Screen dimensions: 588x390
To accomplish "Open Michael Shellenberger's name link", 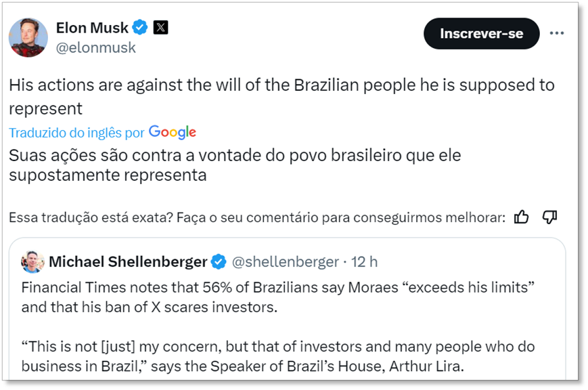I will tap(128, 262).
